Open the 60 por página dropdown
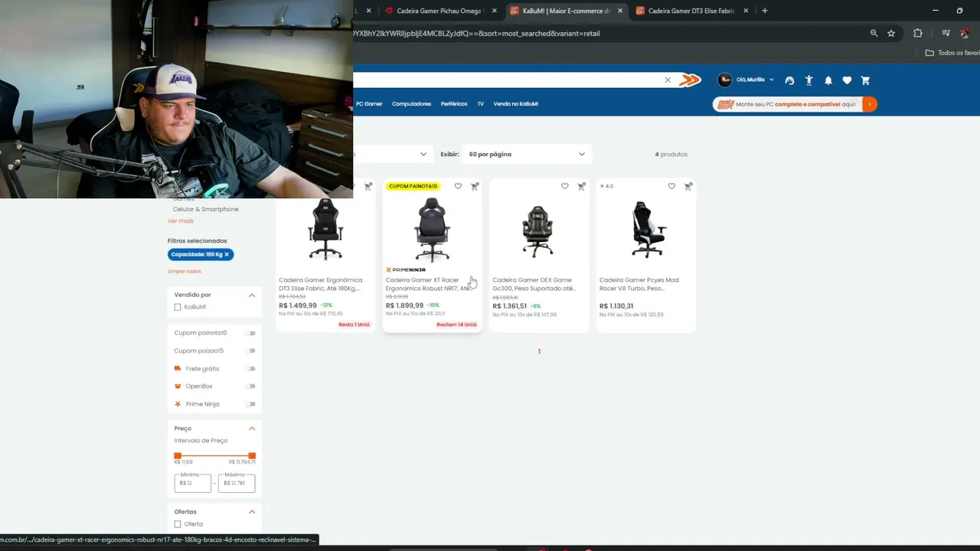Screen dimensions: 980x551 point(527,154)
